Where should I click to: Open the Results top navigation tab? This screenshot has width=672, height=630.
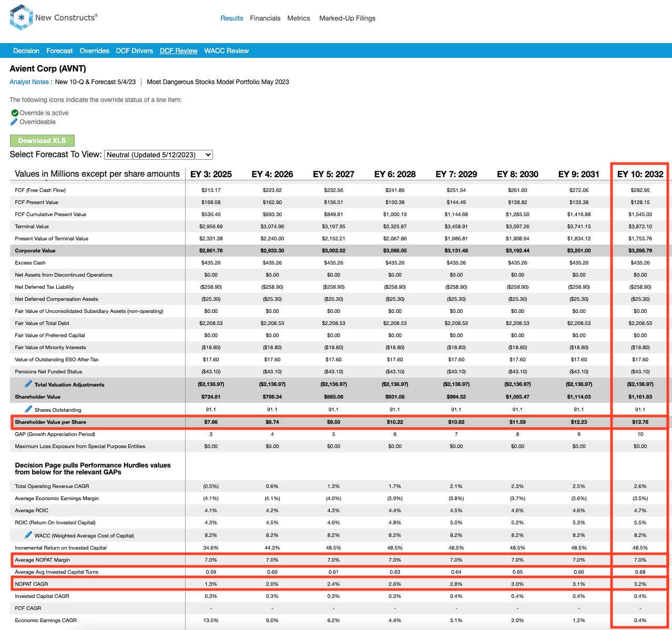coord(232,18)
